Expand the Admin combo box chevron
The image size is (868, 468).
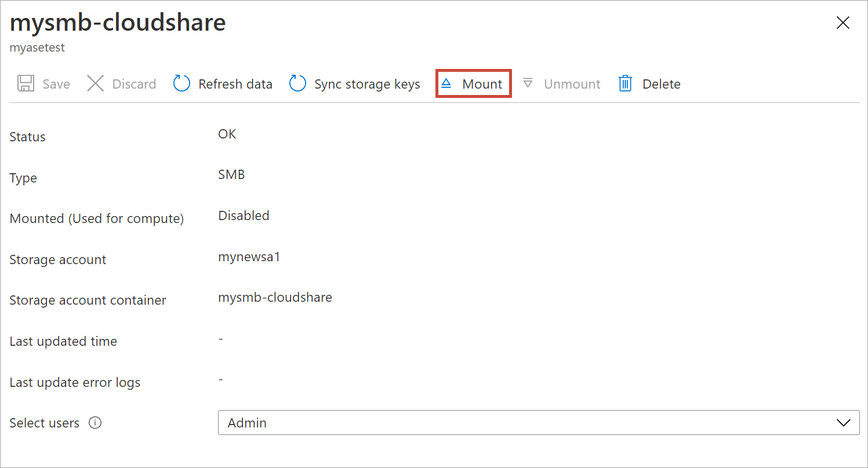844,423
